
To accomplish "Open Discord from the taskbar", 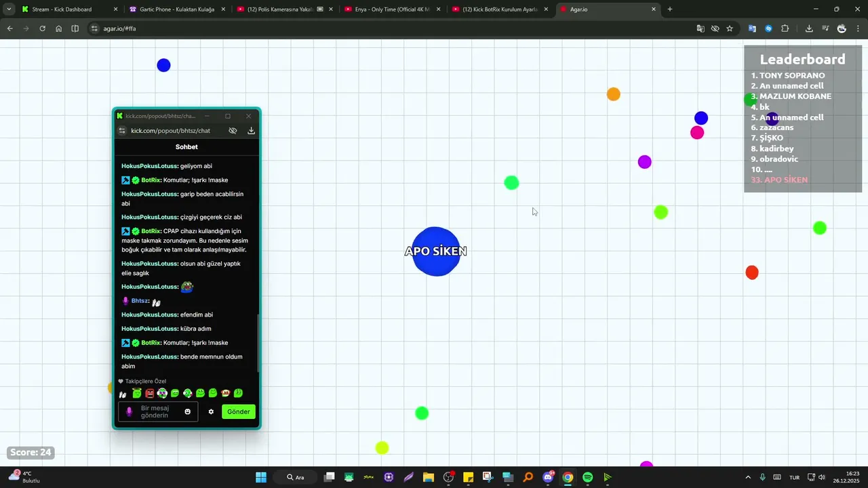I will pos(548,477).
